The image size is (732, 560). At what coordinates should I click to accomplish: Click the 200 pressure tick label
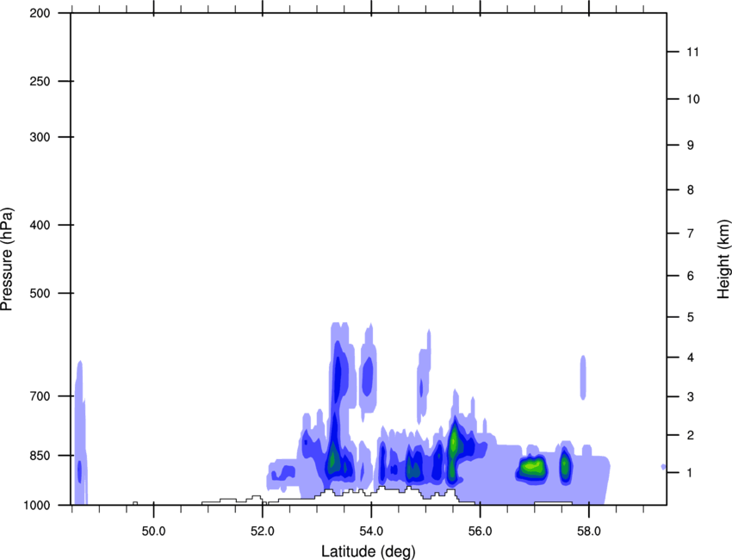click(40, 13)
